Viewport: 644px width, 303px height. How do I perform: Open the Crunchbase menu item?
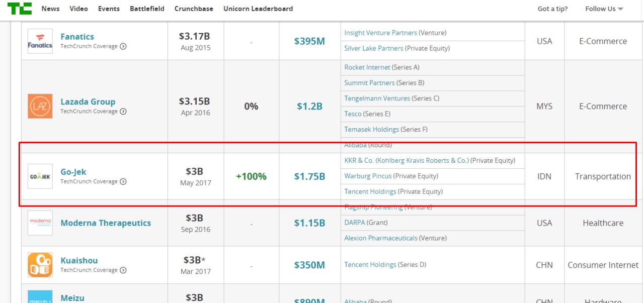click(194, 9)
